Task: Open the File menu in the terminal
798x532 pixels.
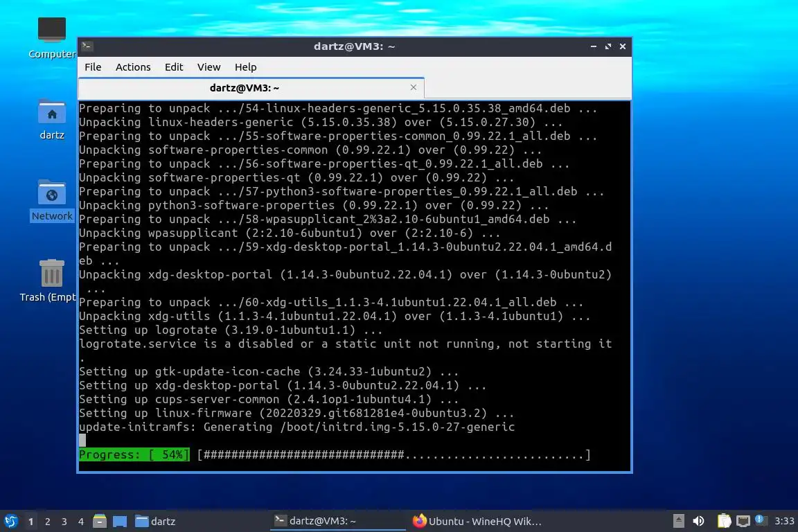Action: point(93,67)
